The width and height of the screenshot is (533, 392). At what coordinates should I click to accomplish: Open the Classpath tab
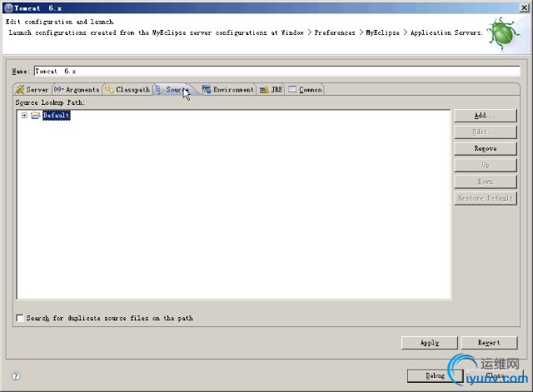click(127, 90)
